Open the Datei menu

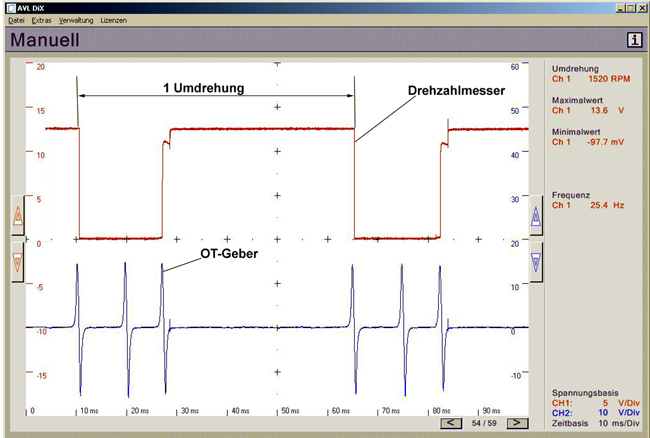16,20
